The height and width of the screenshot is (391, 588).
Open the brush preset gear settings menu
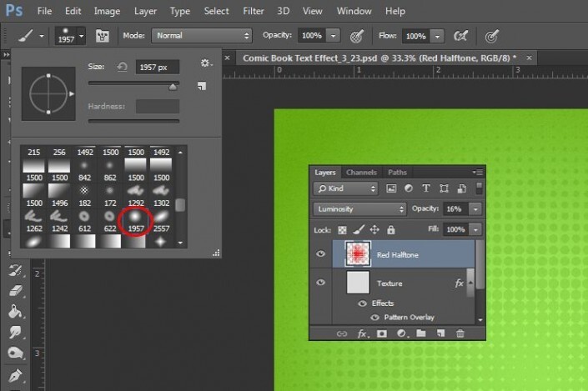point(205,64)
